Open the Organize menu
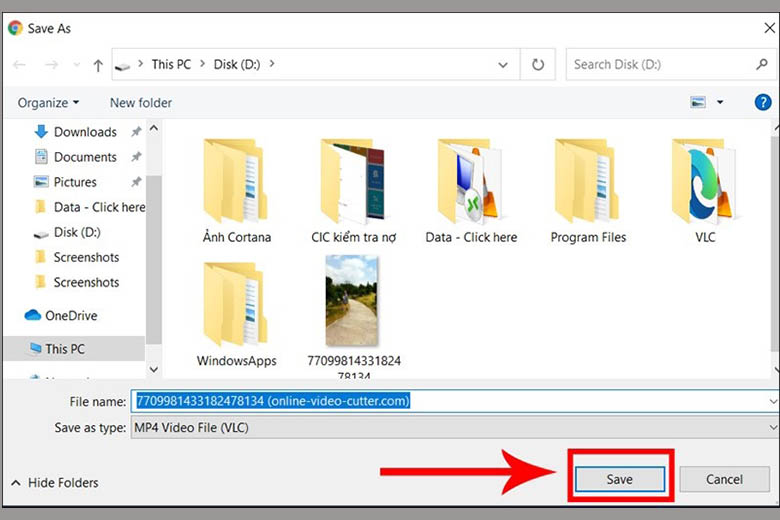Screen dimensions: 780x520 tap(48, 103)
